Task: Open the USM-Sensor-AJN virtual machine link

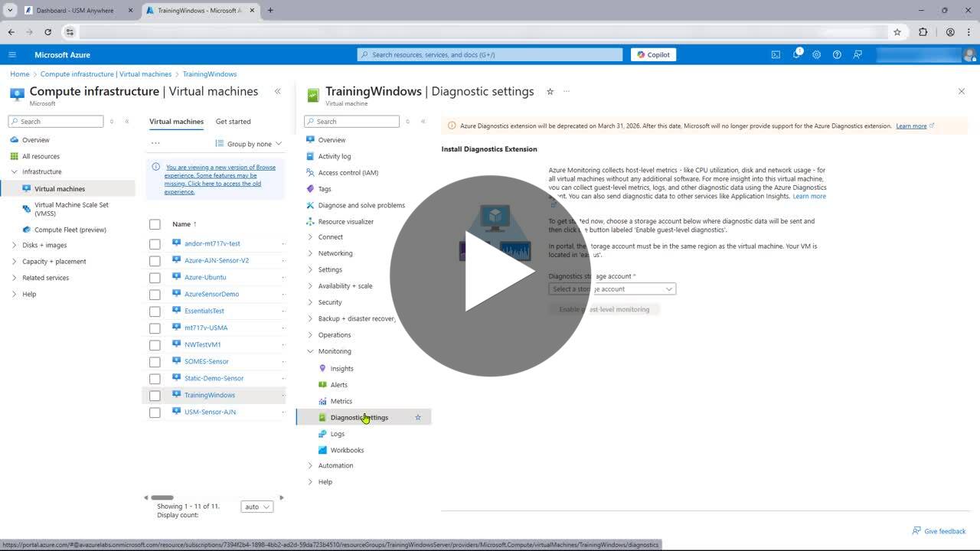Action: [210, 412]
